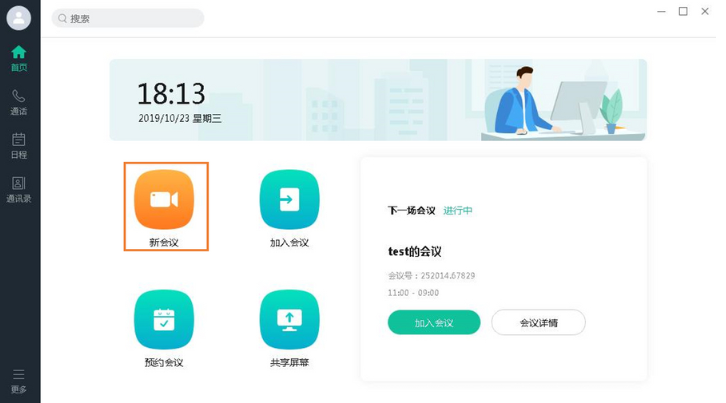
Task: Go to 首页 home in sidebar
Action: coord(19,58)
